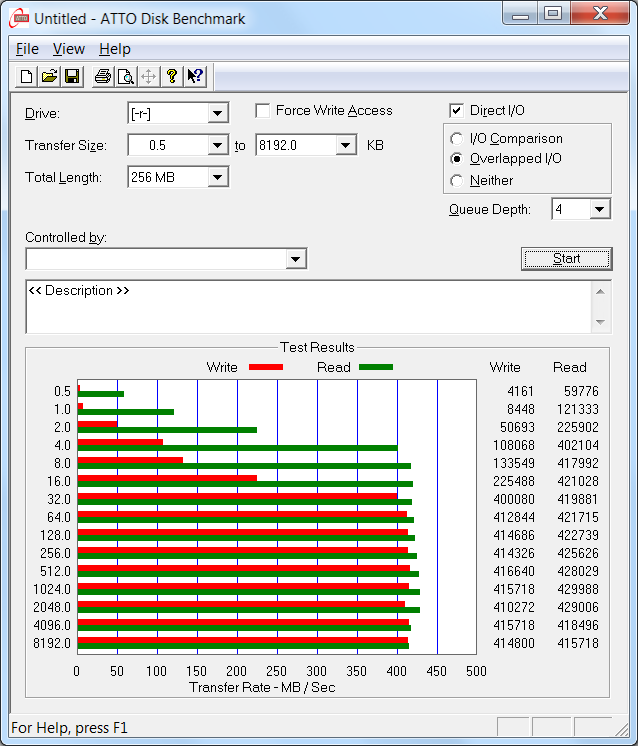Image resolution: width=638 pixels, height=746 pixels.
Task: Click the red Write legend swatch
Action: tap(266, 367)
